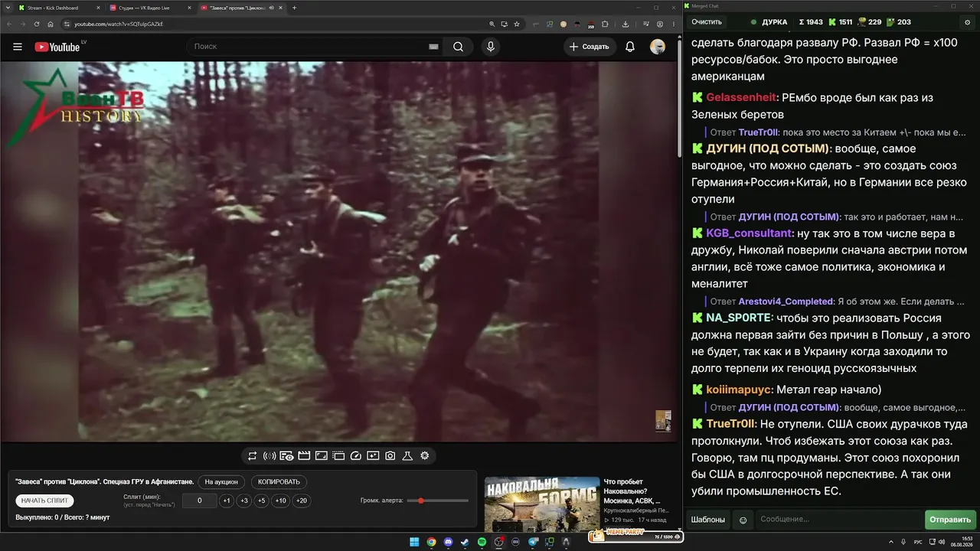Open a new browser tab
The image size is (980, 551).
coord(295,8)
